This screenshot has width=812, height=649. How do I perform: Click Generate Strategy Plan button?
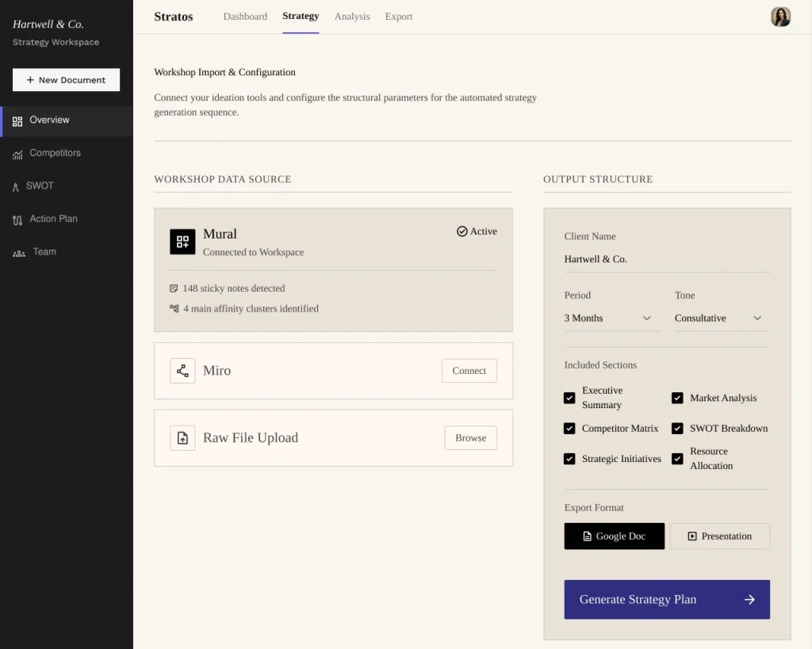[667, 599]
